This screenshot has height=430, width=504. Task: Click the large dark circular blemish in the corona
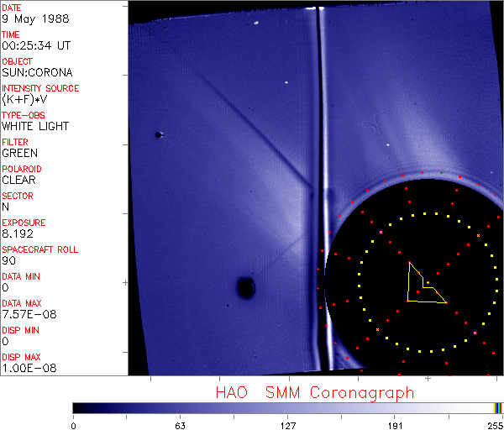point(245,288)
